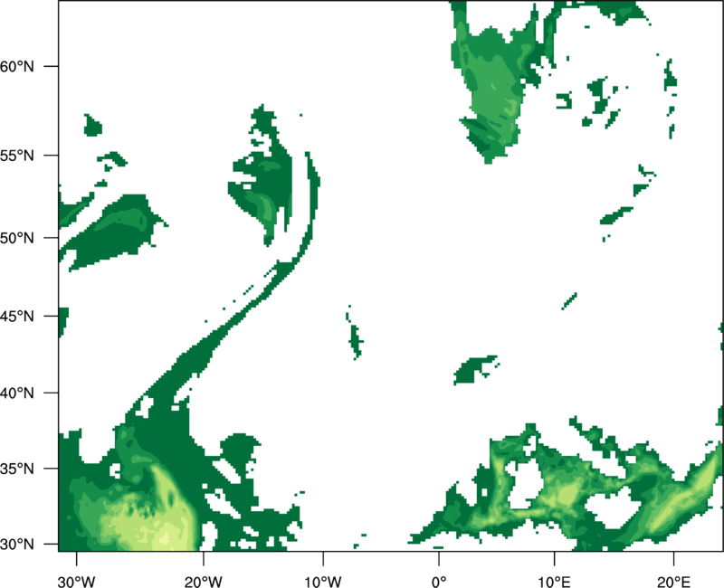Click the 0° longitude label
Viewport: 724px width, 588px height.
pyautogui.click(x=439, y=582)
